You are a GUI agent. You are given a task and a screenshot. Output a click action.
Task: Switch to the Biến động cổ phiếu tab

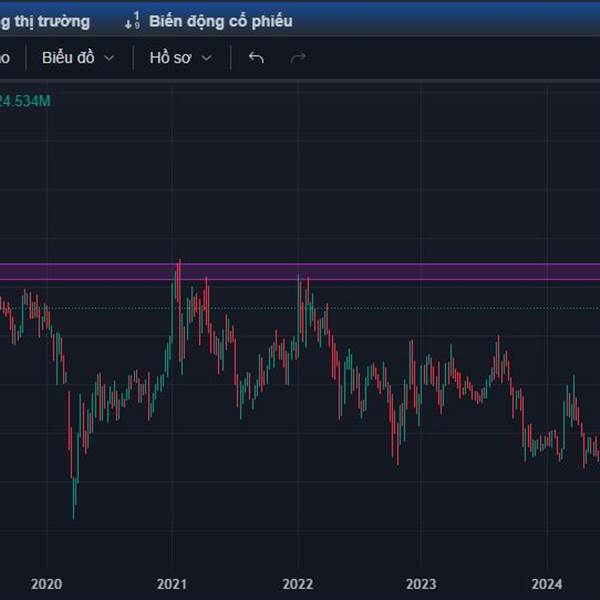(x=220, y=21)
